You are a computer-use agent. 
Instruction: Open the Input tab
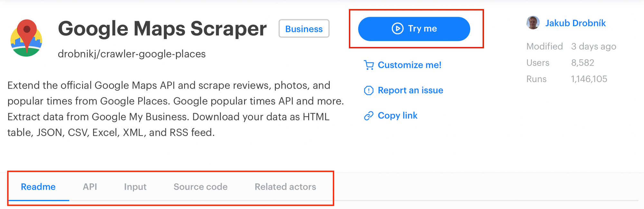pos(135,187)
